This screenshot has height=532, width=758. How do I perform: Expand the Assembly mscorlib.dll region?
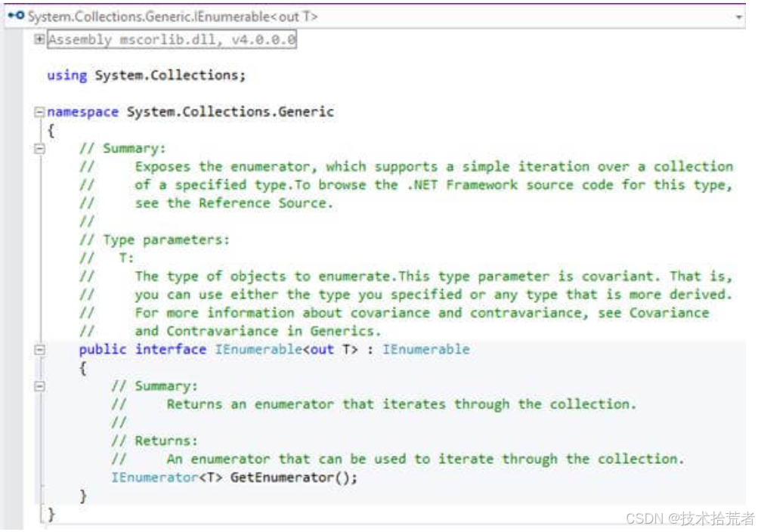pos(39,39)
